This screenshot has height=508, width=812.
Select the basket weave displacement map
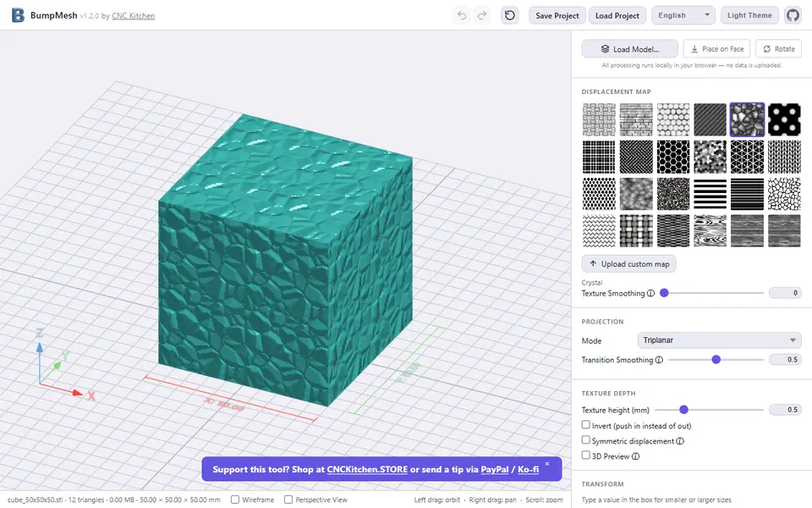[599, 119]
